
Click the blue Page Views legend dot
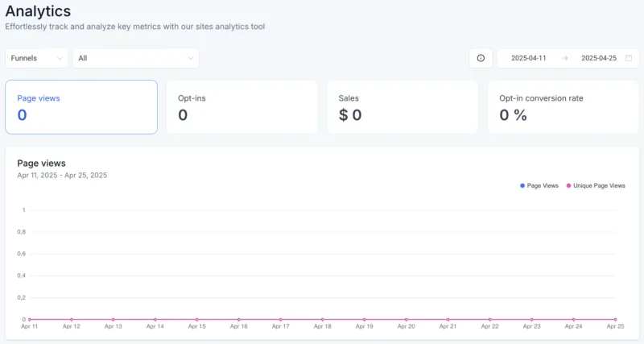pos(522,185)
